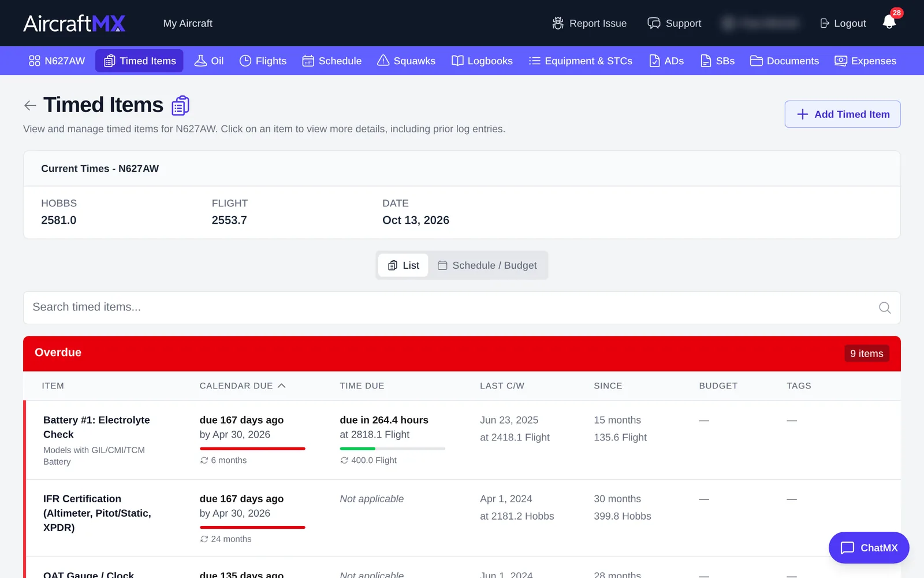
Task: Click the Oil flask icon
Action: 200,61
